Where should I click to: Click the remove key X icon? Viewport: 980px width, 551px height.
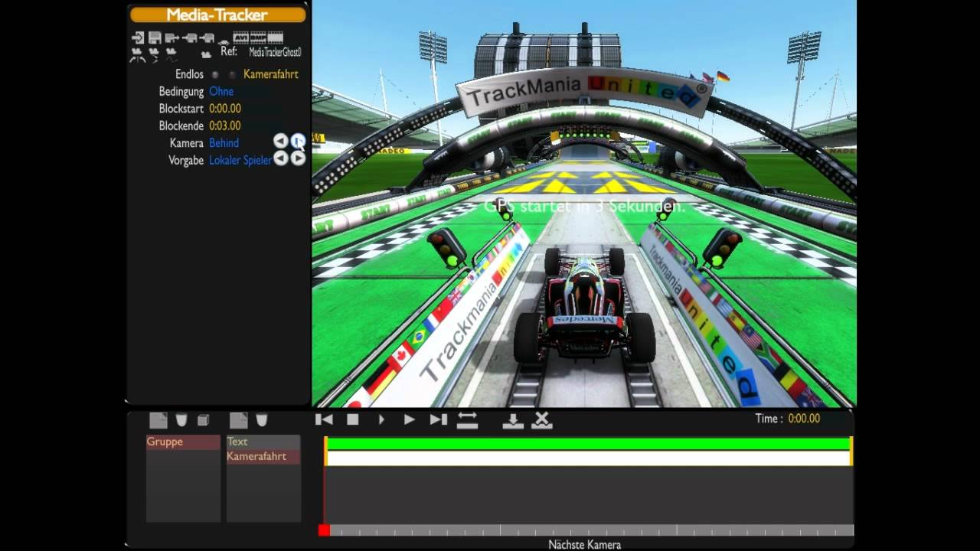pyautogui.click(x=542, y=420)
